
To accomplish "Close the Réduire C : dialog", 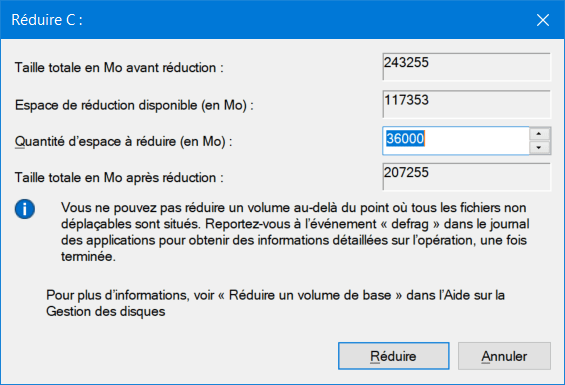I will click(x=543, y=20).
